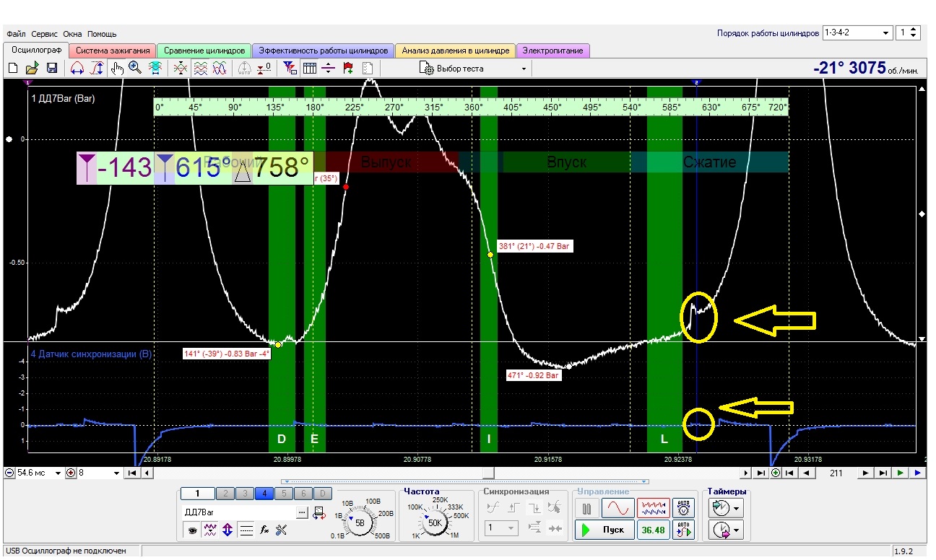Toggle the pause button in Управление
The width and height of the screenshot is (936, 560).
[587, 508]
